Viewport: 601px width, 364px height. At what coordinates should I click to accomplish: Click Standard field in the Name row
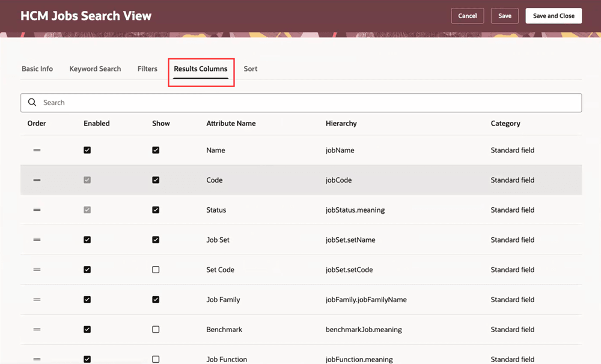click(x=513, y=150)
